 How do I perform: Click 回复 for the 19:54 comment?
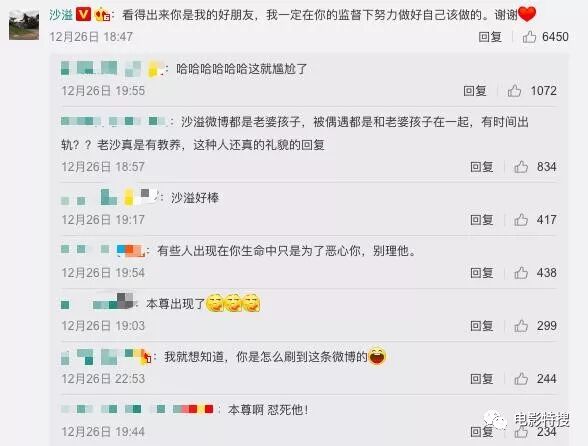pyautogui.click(x=482, y=273)
